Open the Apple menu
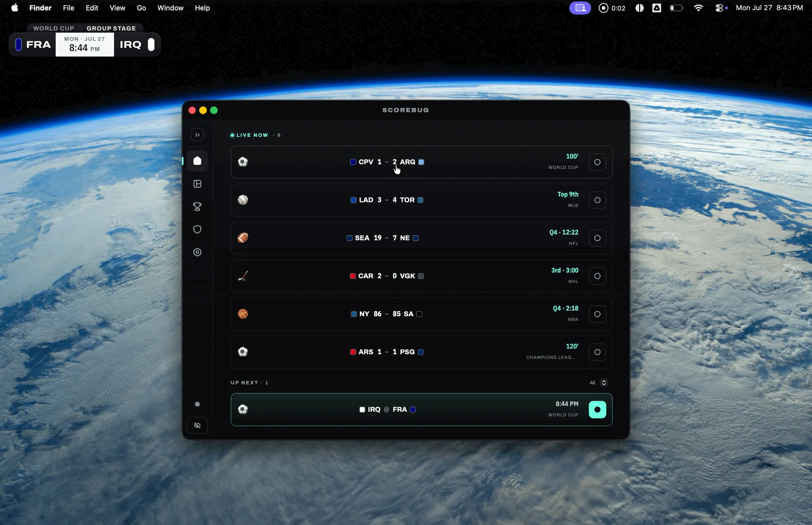 (x=15, y=8)
